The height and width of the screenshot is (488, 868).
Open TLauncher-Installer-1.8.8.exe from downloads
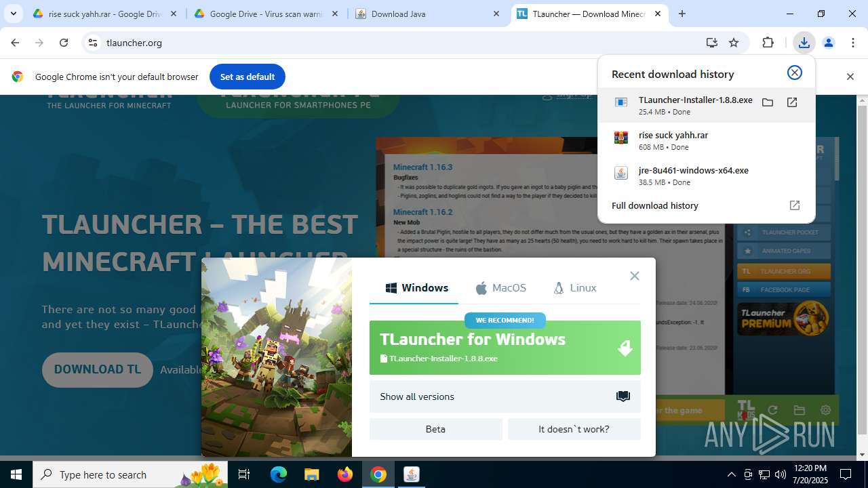click(x=792, y=102)
